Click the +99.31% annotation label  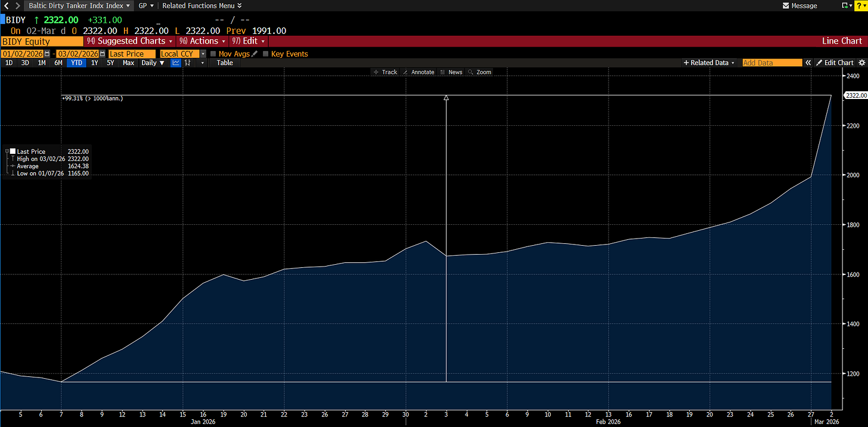point(92,98)
